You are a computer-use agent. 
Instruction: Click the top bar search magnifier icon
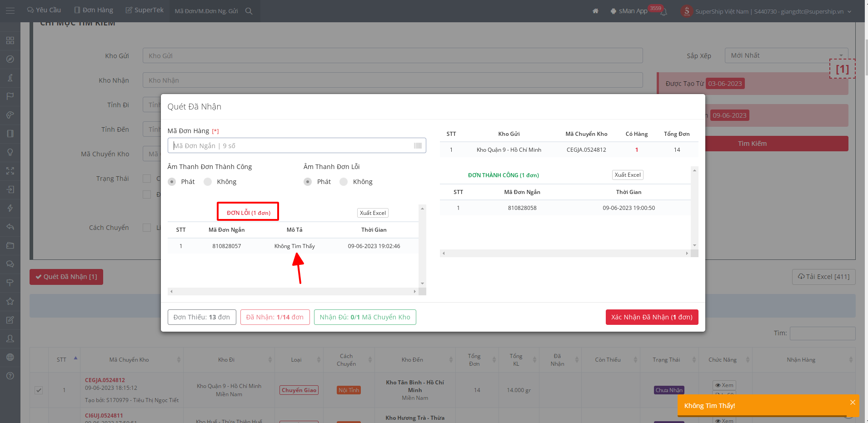[x=249, y=11]
